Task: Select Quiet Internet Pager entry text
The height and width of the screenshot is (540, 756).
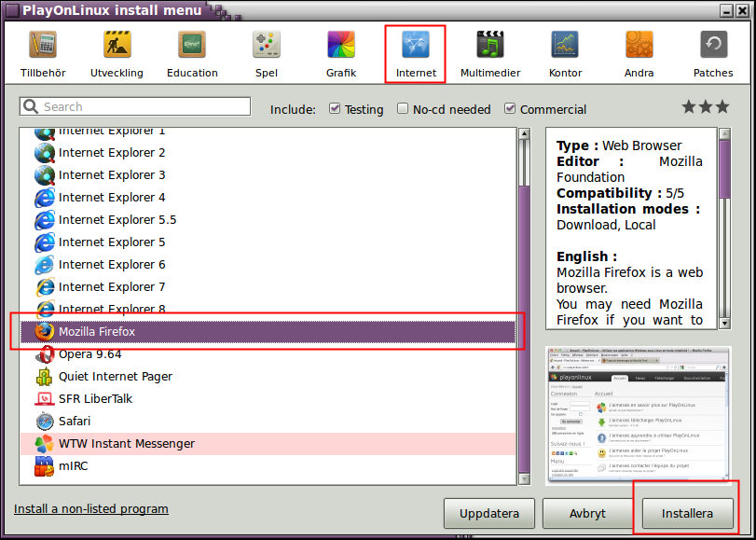Action: 116,377
